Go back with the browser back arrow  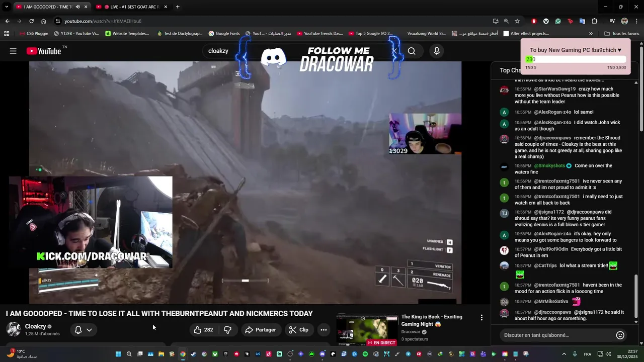tap(7, 21)
